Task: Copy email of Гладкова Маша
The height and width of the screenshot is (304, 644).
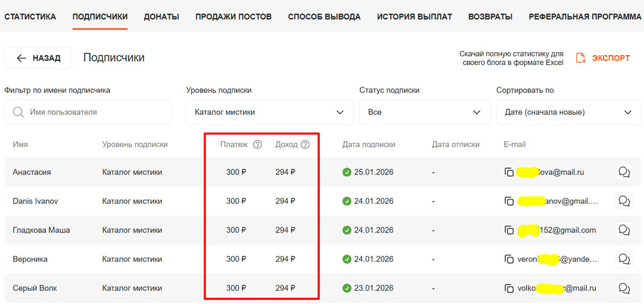Action: 509,230
